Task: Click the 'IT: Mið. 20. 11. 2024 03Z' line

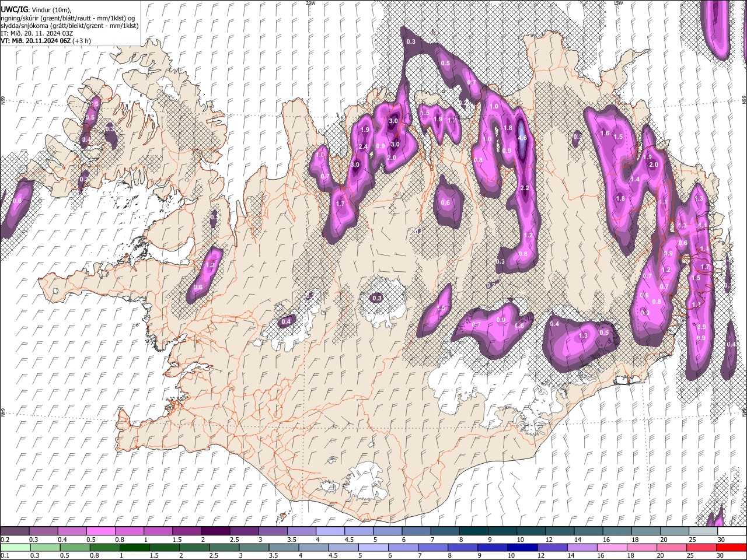Action: pyautogui.click(x=37, y=33)
